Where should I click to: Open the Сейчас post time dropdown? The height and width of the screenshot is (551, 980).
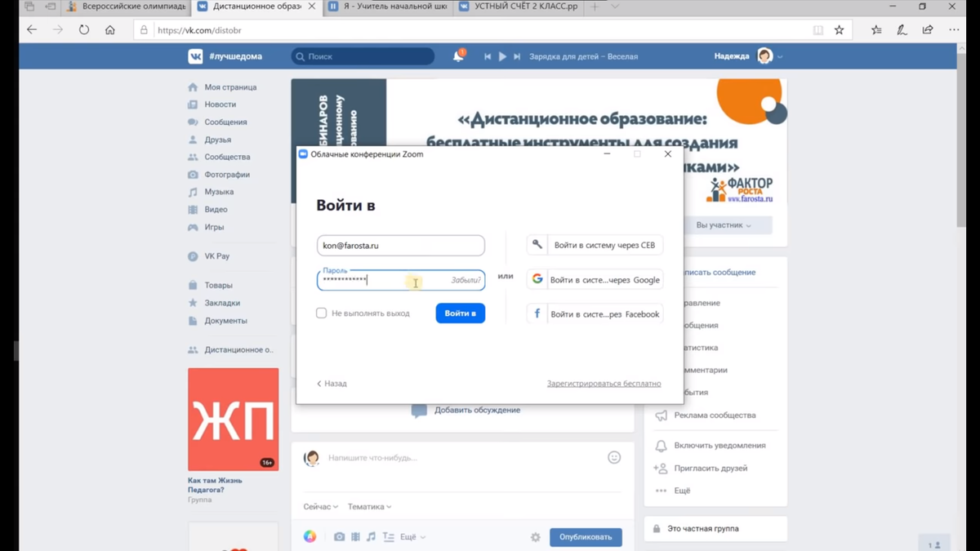321,507
